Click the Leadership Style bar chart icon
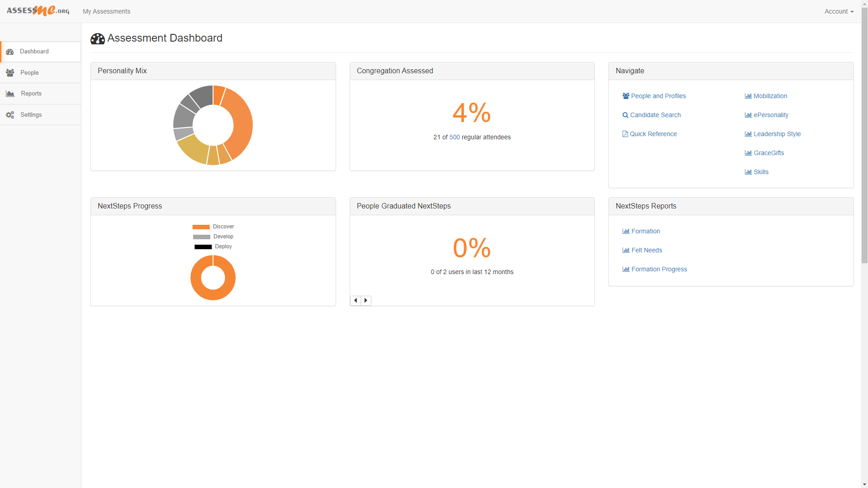 coord(748,134)
